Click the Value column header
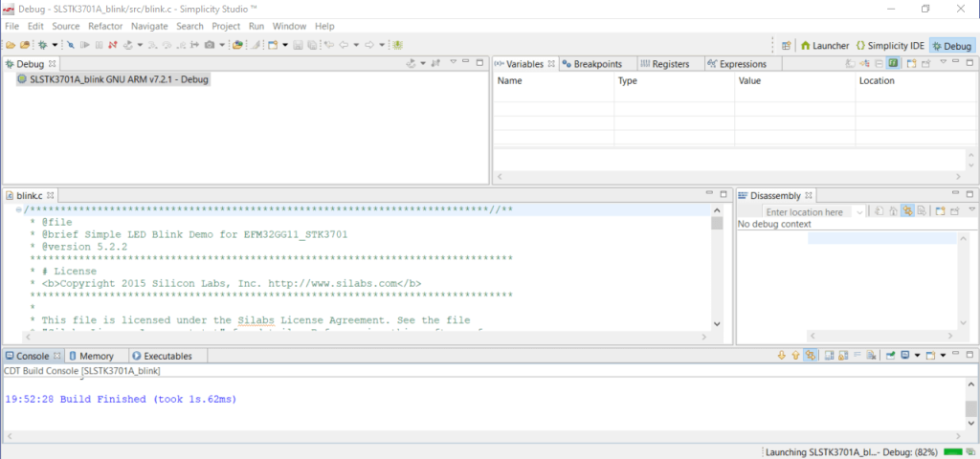 click(x=794, y=80)
